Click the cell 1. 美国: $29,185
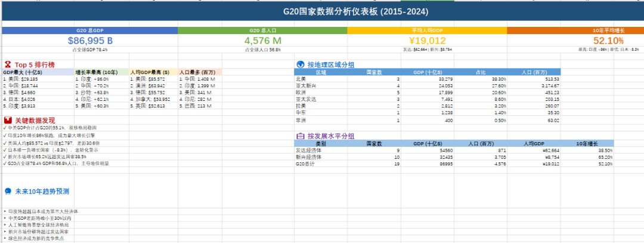This screenshot has height=243, width=644. click(x=38, y=79)
